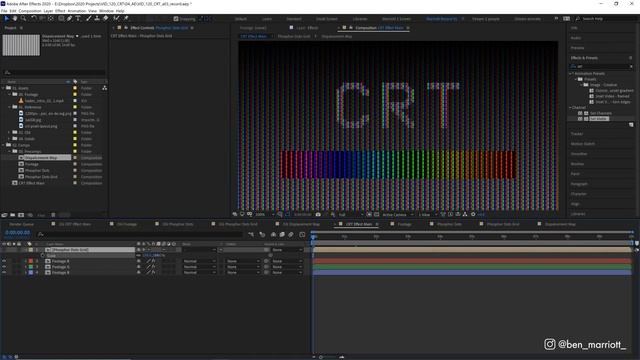Select the Default workspace
640x360 pixels.
pyautogui.click(x=240, y=19)
